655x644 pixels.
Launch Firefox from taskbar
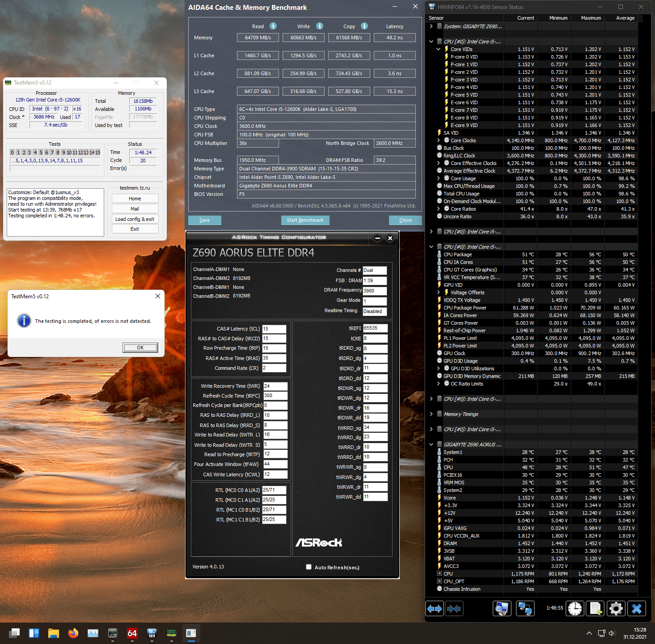click(73, 633)
